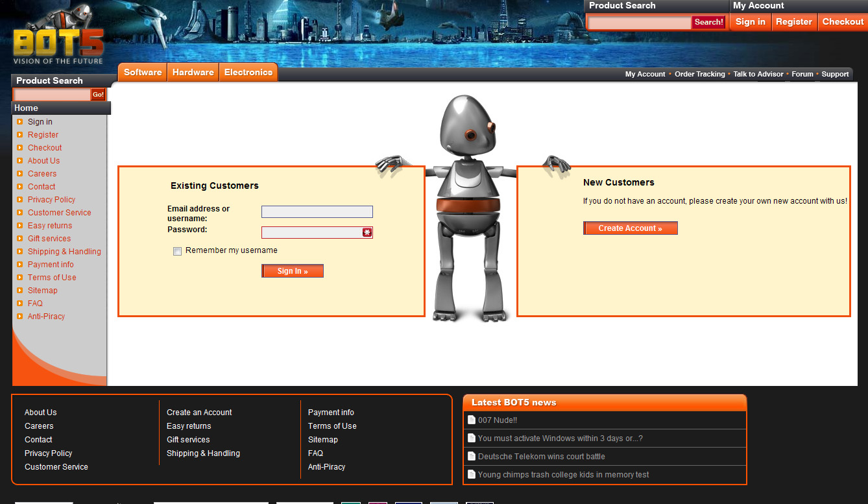Screen dimensions: 868x504
Task: Open Shipping & Handling in left sidebar
Action: click(x=64, y=252)
